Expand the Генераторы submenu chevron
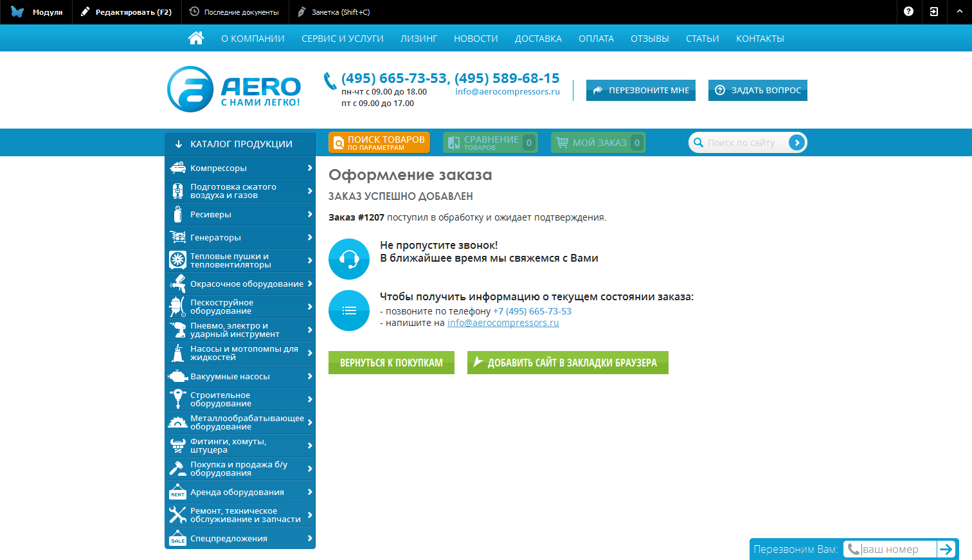Screen dimensions: 972x560 point(310,237)
